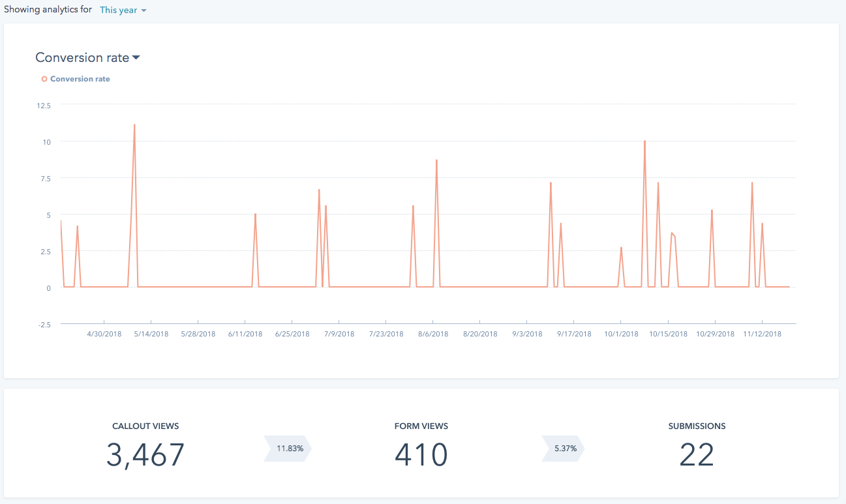The width and height of the screenshot is (846, 504).
Task: Click the 12.5 y-axis label
Action: pos(43,104)
